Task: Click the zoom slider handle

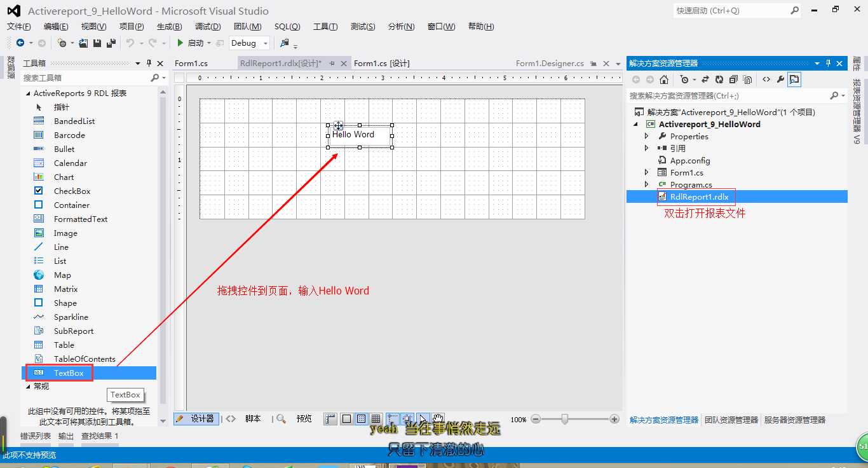Action: pos(564,419)
